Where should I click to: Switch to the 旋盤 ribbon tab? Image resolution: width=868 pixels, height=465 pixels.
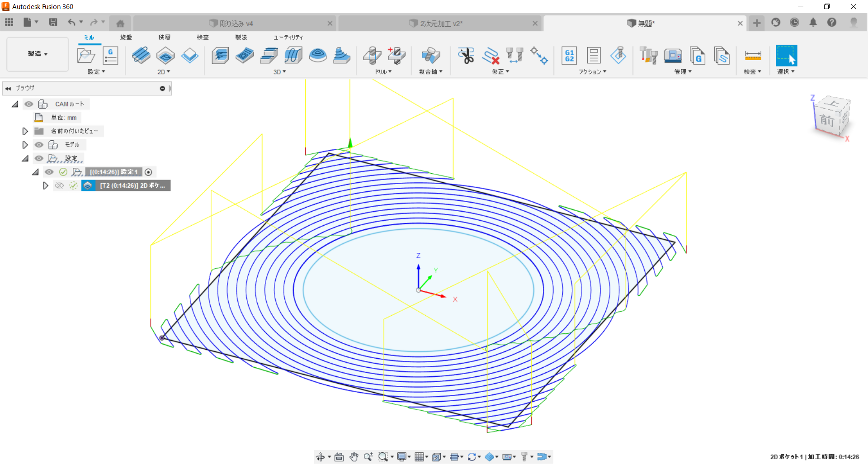[126, 37]
